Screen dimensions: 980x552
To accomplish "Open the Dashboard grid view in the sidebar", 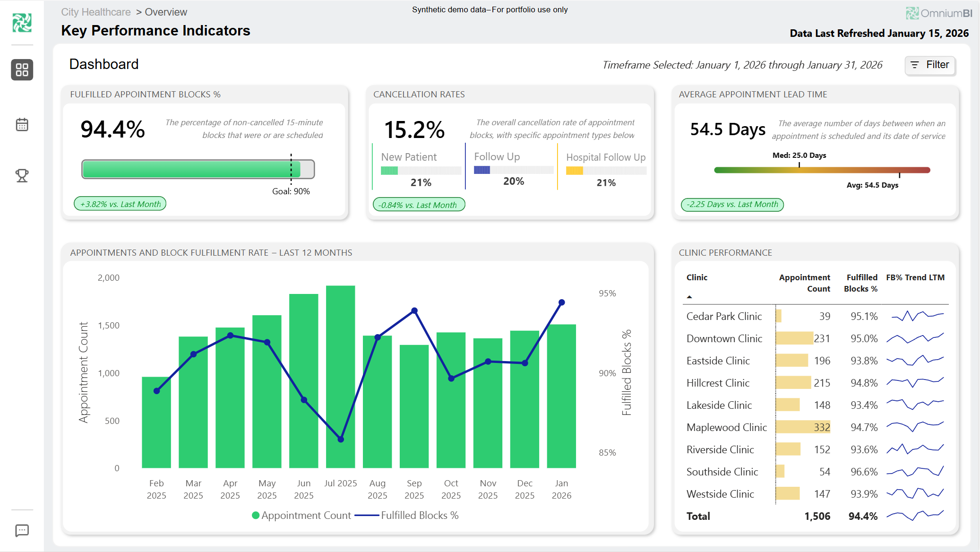I will pos(22,70).
